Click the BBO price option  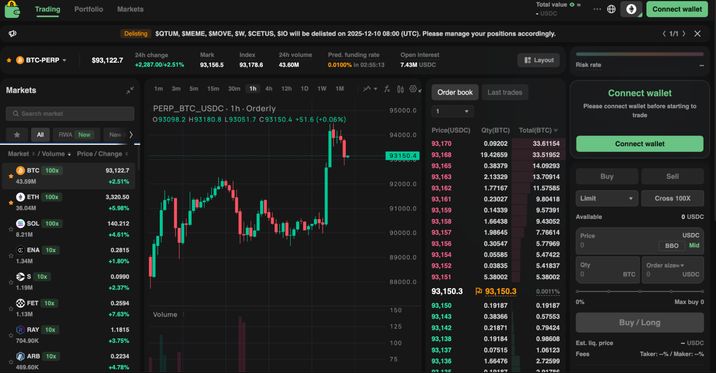(x=671, y=246)
